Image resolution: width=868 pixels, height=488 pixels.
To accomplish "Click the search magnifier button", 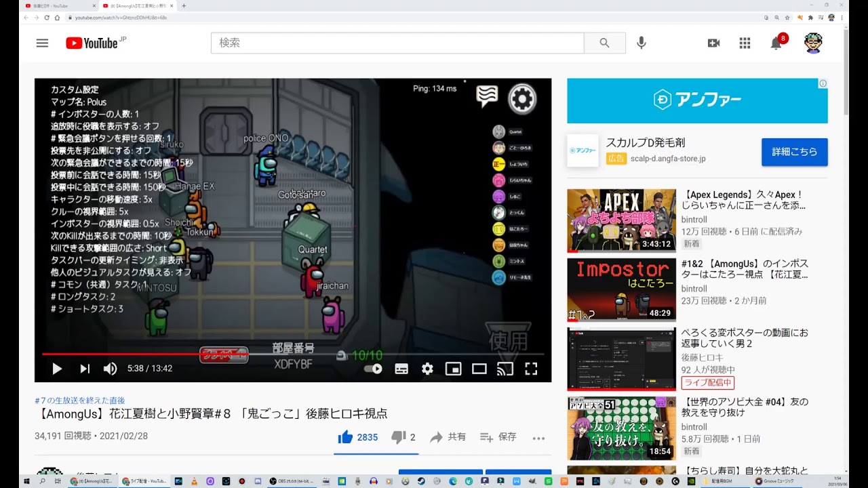I will 604,43.
